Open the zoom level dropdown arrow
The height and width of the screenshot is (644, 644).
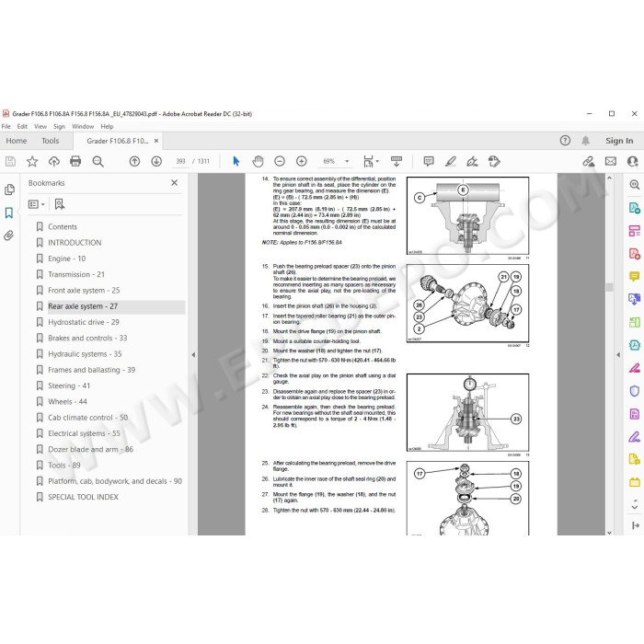(x=347, y=161)
